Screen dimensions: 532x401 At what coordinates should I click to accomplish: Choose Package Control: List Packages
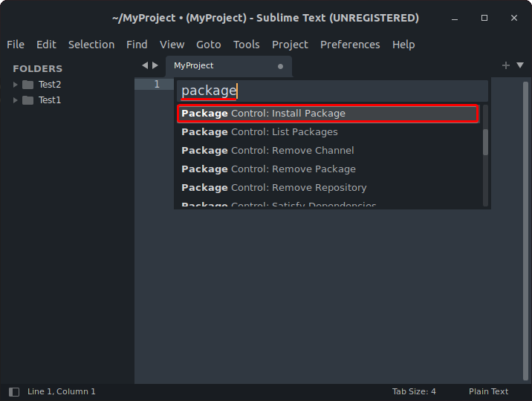point(328,132)
